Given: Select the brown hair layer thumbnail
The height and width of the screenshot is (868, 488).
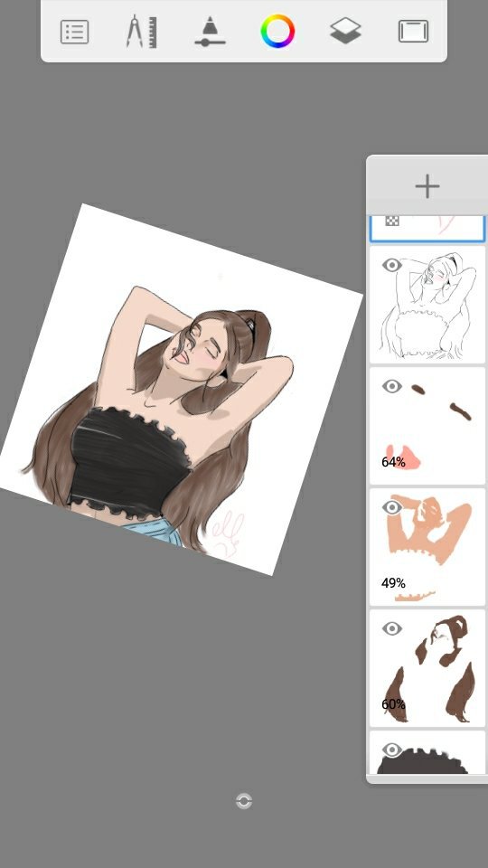Looking at the screenshot, I should [427, 668].
